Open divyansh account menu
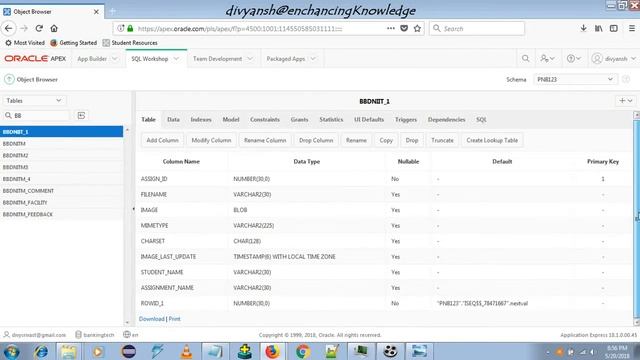Viewport: 640px width, 360px height. pos(613,59)
